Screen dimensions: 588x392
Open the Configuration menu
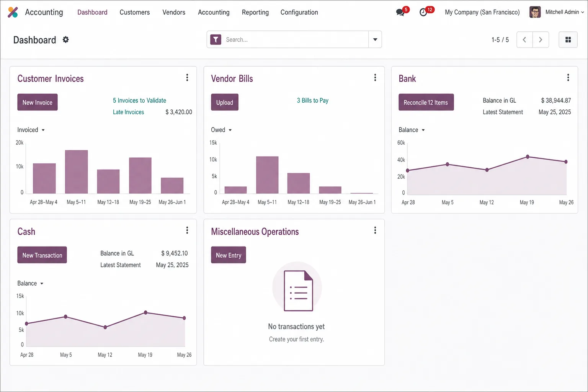click(299, 12)
